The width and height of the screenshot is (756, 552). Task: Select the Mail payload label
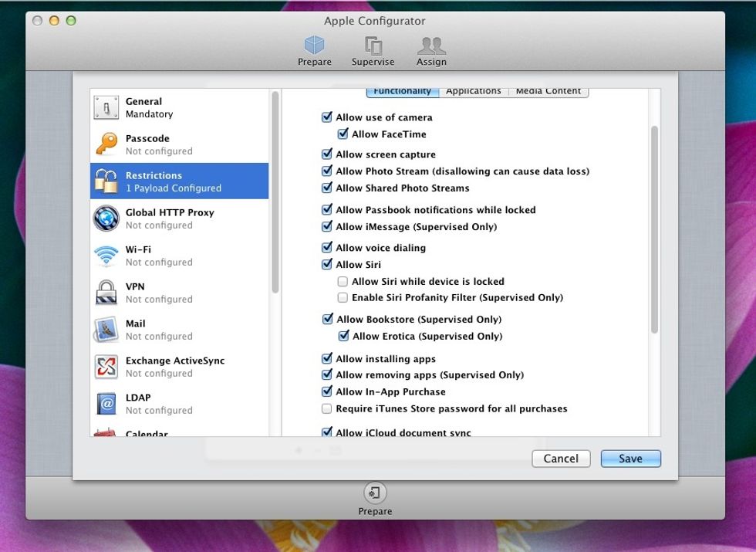(x=136, y=323)
